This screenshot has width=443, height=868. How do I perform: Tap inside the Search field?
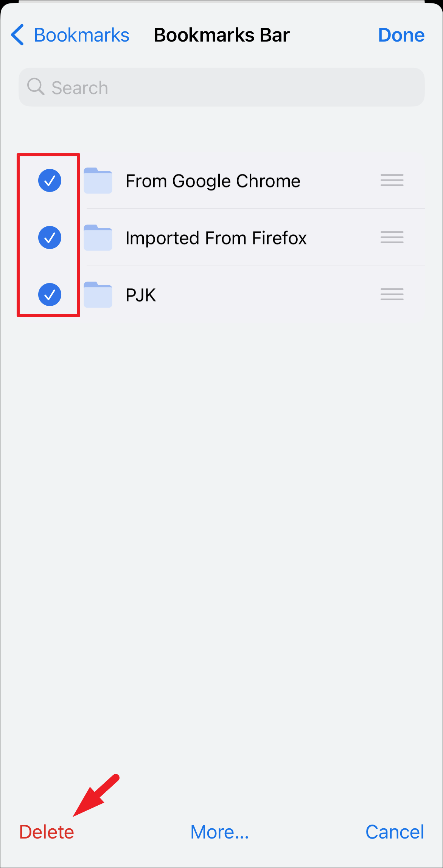coord(221,87)
